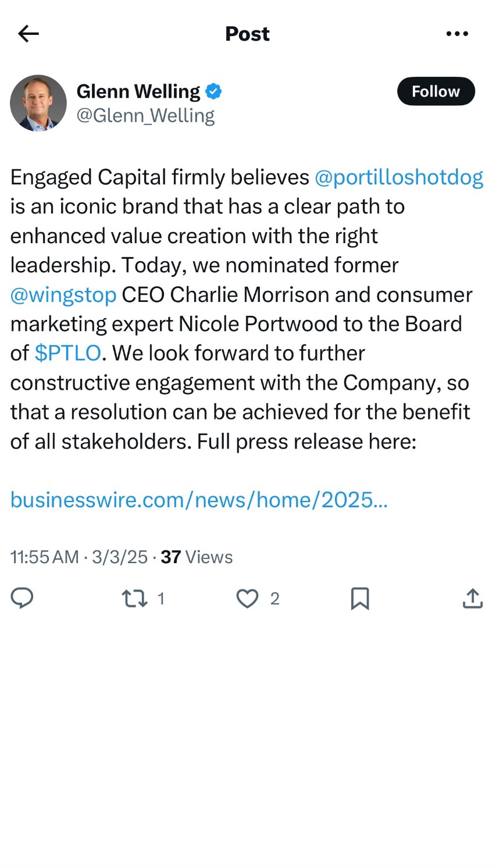The height and width of the screenshot is (868, 496).
Task: Open Glenn Welling's profile picture
Action: click(x=38, y=103)
